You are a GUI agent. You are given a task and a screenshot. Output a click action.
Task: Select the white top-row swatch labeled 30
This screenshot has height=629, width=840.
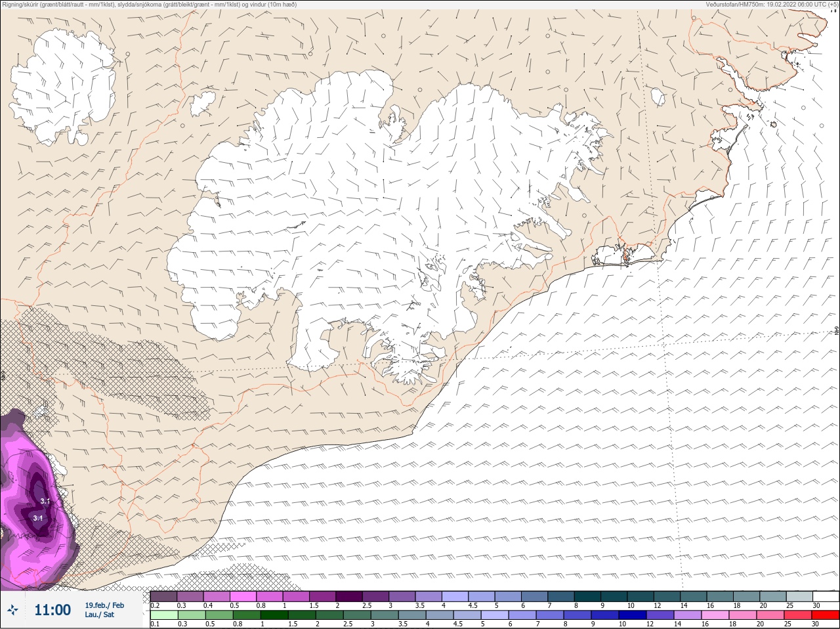pyautogui.click(x=826, y=596)
